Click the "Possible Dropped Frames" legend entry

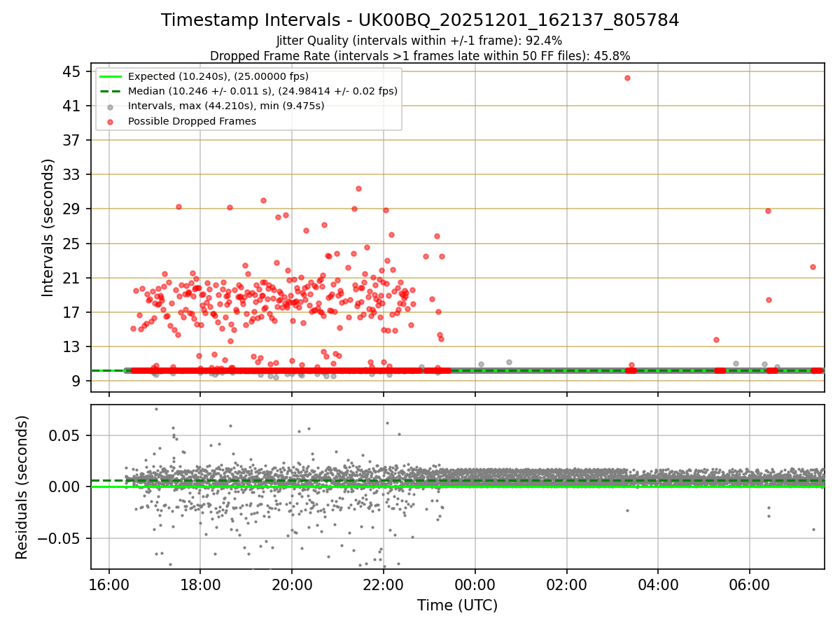192,121
